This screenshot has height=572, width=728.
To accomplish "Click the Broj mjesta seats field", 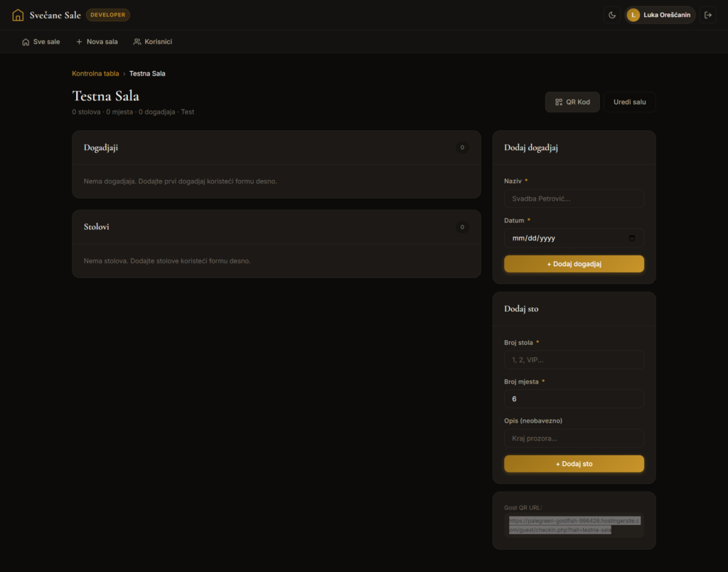I will pos(574,398).
